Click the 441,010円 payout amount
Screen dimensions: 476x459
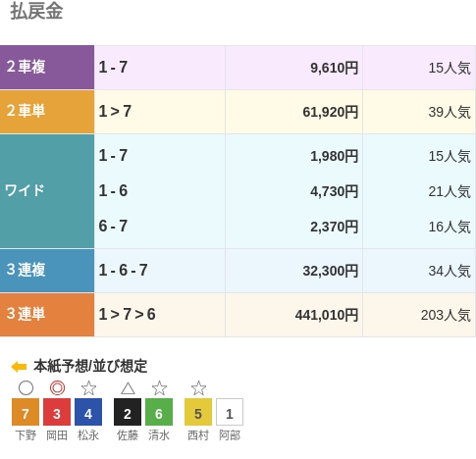pyautogui.click(x=327, y=315)
